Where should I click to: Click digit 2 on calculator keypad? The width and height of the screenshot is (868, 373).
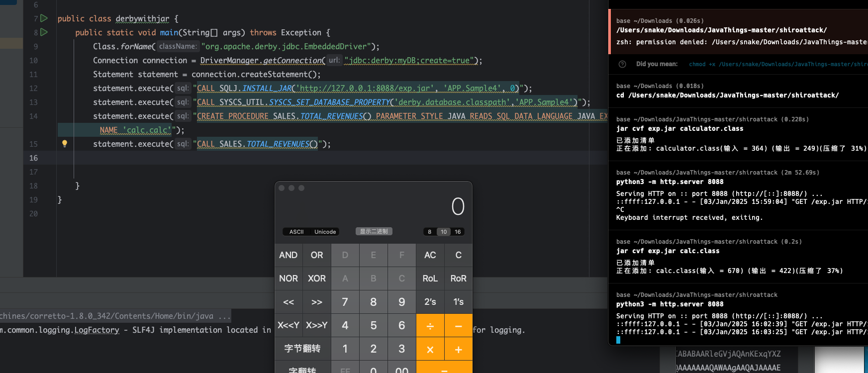374,349
